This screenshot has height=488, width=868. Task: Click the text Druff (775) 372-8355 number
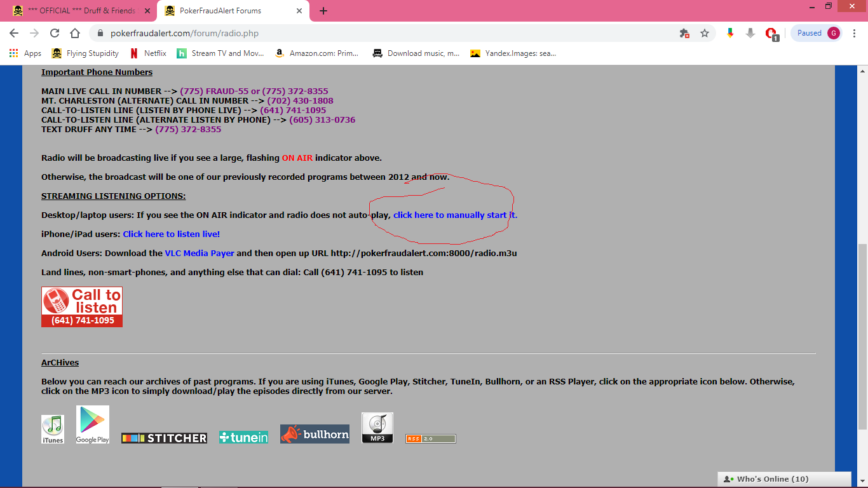(188, 129)
